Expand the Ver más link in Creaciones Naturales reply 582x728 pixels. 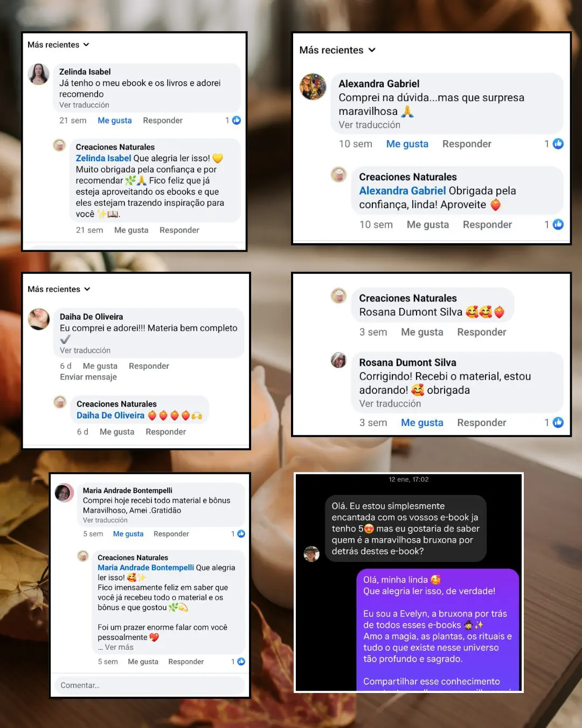point(119,647)
